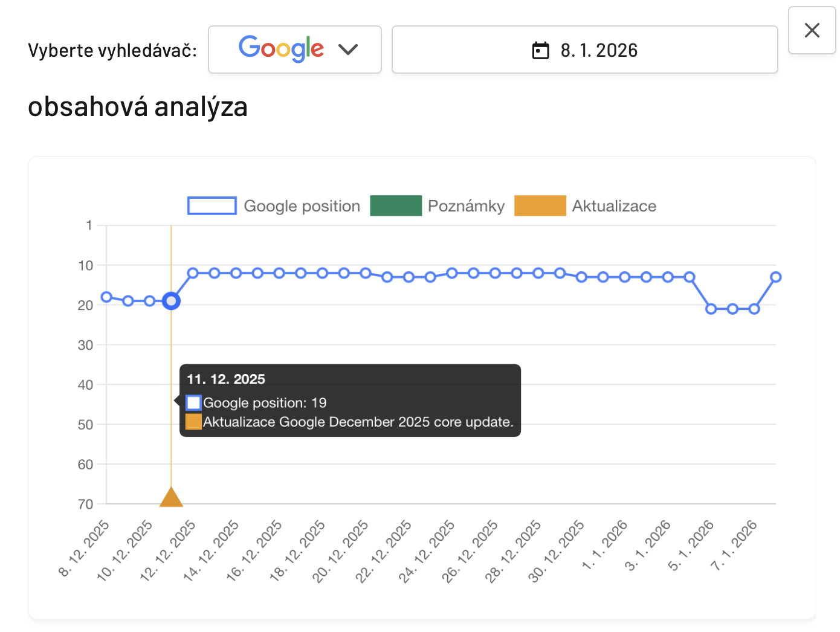Screen dimensions: 840x632
Task: Open the date picker showing 8. 1. 2026
Action: (x=584, y=50)
